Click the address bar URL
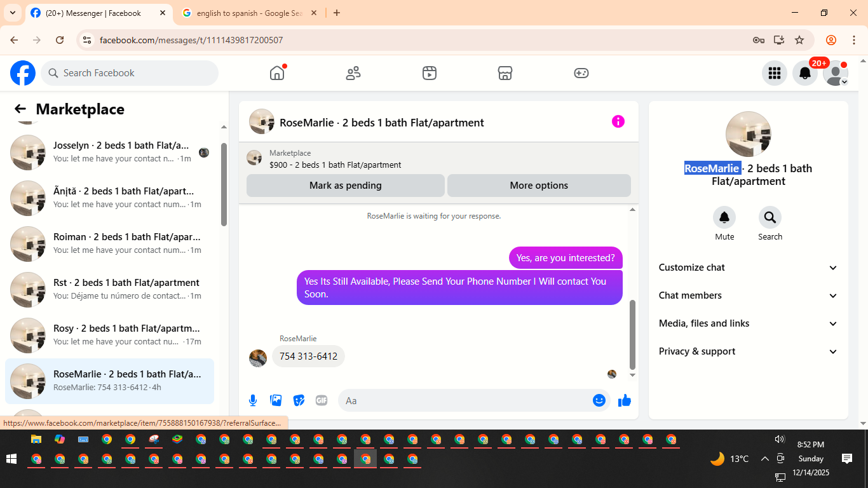868x488 pixels. click(x=191, y=40)
